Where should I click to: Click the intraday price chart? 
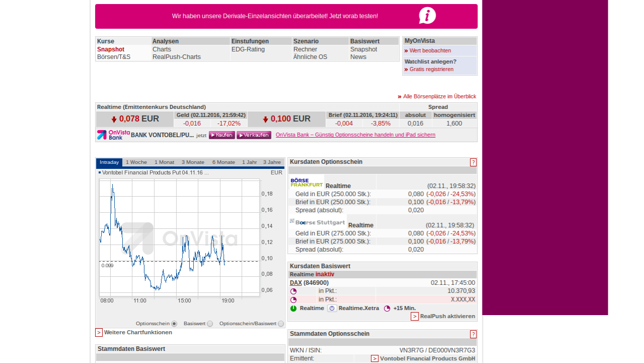point(179,236)
